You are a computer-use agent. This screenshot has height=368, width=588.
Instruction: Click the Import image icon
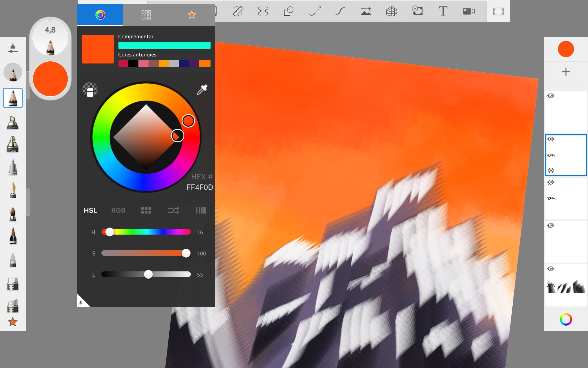pos(366,11)
